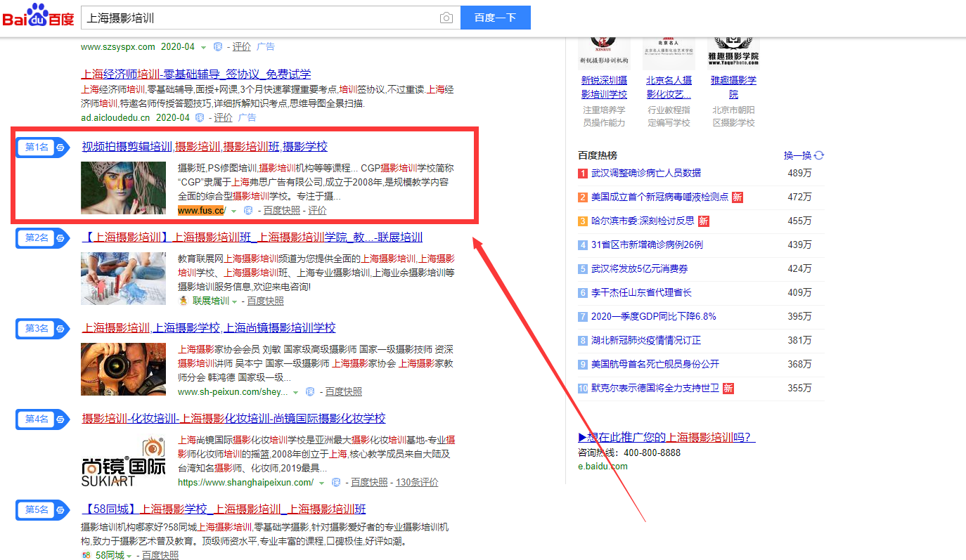Image resolution: width=966 pixels, height=560 pixels.
Task: Click the 联展培训 site avatar icon
Action: 183,301
